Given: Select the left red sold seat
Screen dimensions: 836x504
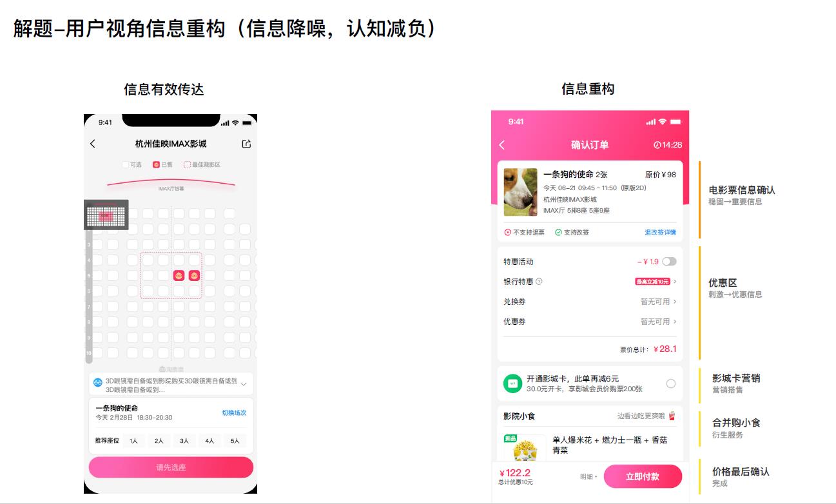Looking at the screenshot, I should pyautogui.click(x=179, y=276).
